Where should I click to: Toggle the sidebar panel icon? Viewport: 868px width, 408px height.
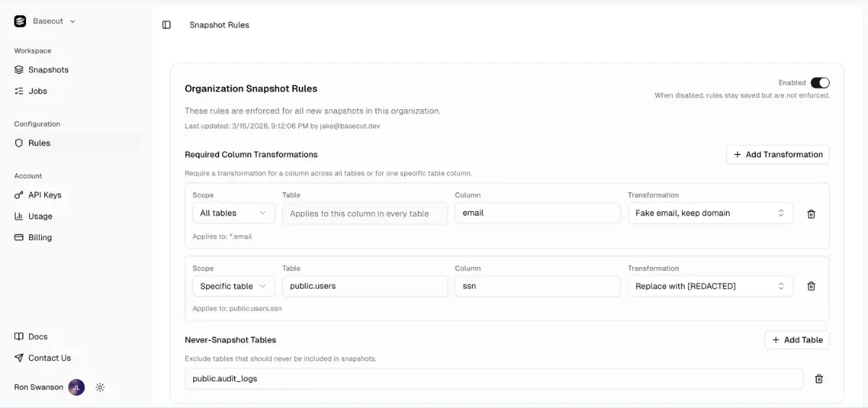click(166, 25)
